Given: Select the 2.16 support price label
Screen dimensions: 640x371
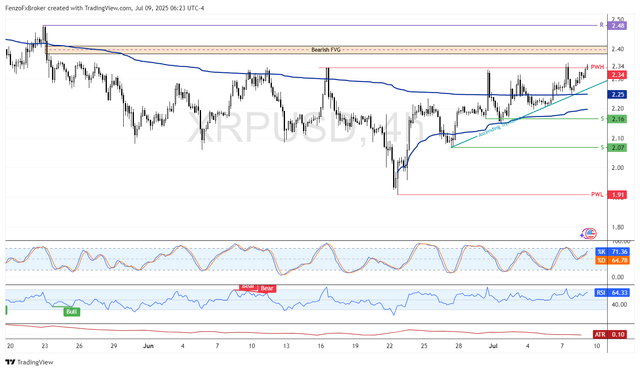Looking at the screenshot, I should click(x=617, y=119).
